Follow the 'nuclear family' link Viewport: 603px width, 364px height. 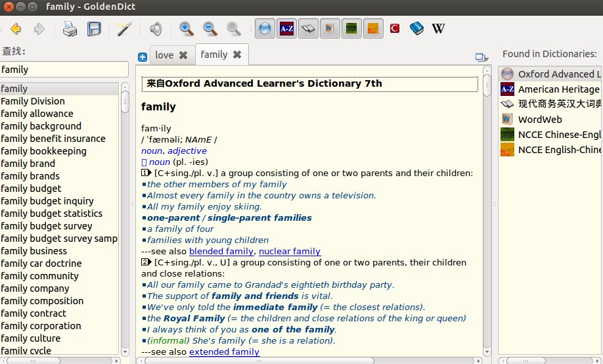pyautogui.click(x=290, y=251)
